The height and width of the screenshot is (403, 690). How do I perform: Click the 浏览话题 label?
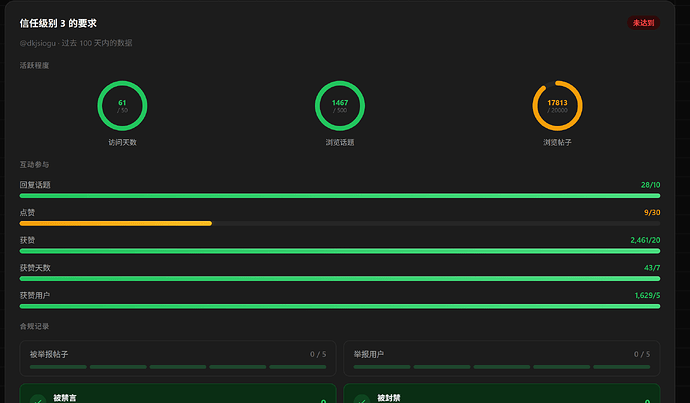pos(340,143)
